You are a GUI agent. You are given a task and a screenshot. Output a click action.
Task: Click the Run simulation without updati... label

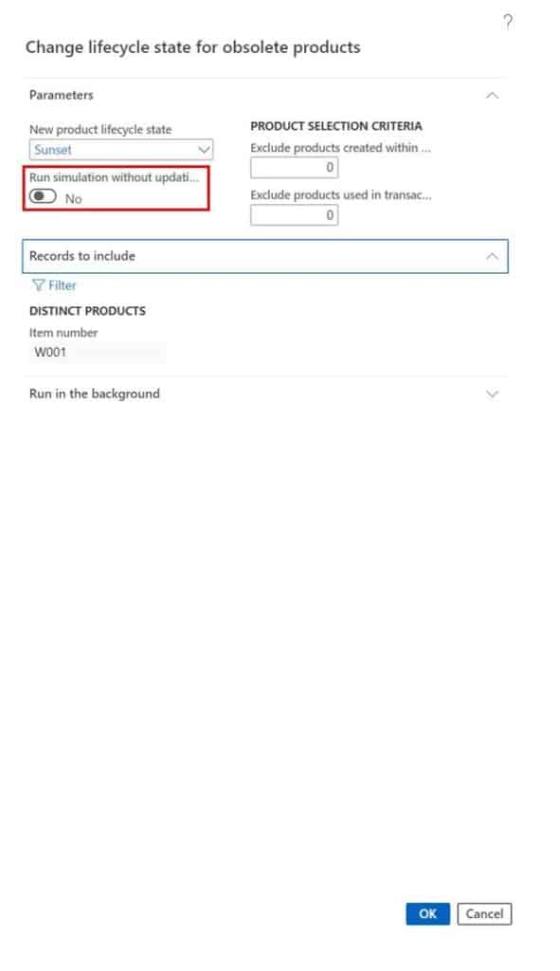click(115, 177)
